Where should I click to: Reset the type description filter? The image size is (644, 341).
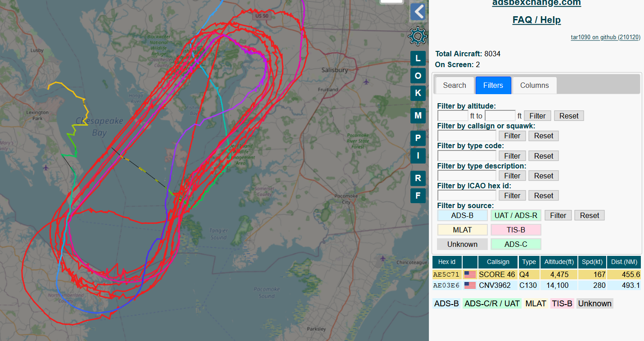point(544,176)
